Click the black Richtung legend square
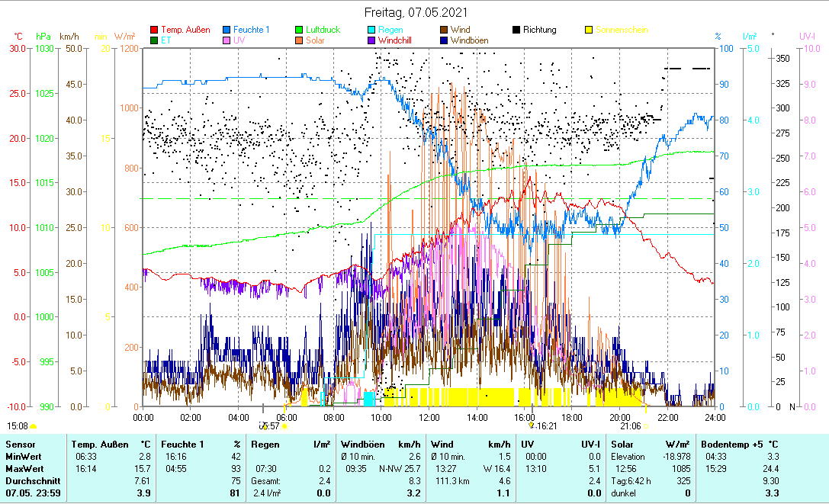The width and height of the screenshot is (829, 504). point(517,30)
